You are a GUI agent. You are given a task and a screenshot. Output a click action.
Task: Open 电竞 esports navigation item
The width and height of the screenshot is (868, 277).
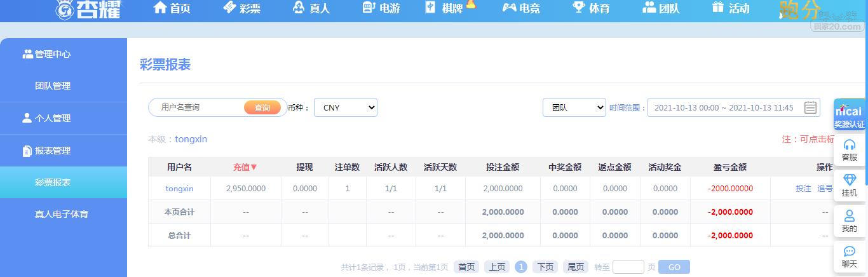[521, 8]
